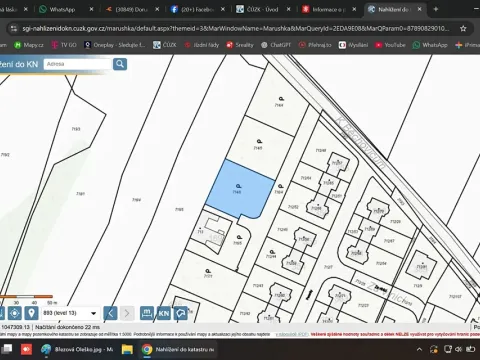The height and width of the screenshot is (360, 480).
Task: Switch to the ČÚZK - Úvod tab
Action: pyautogui.click(x=262, y=9)
